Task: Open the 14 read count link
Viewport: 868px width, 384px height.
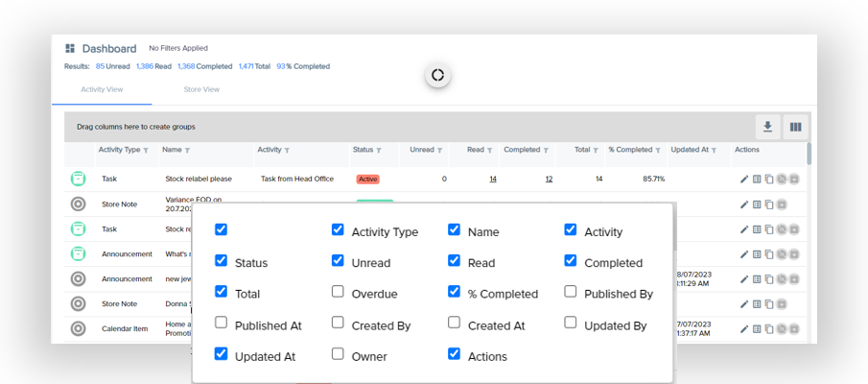Action: point(493,180)
